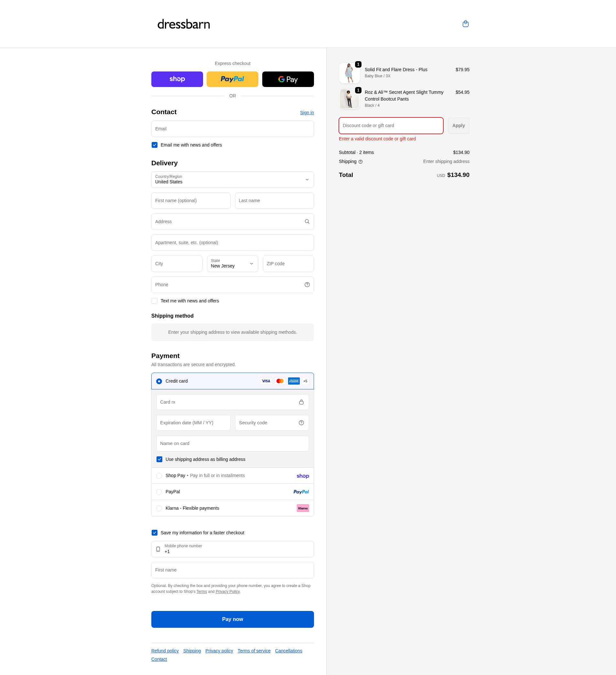Choose Shop Pay installments payment option

click(x=159, y=476)
